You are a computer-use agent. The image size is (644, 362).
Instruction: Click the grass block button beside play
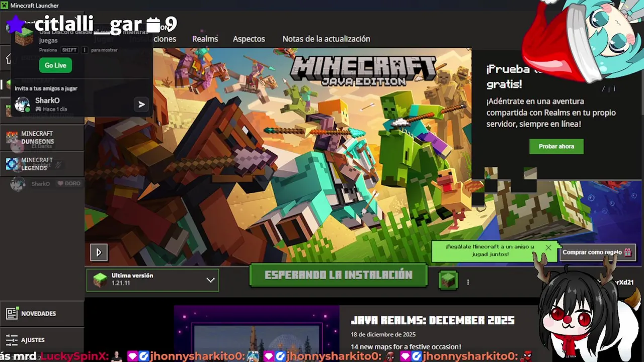pyautogui.click(x=448, y=281)
